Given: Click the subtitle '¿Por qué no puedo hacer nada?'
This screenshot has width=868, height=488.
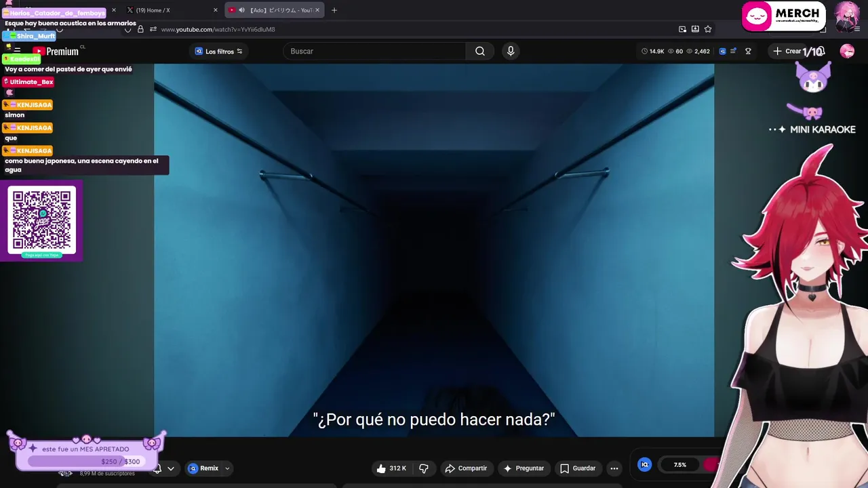Looking at the screenshot, I should click(x=434, y=420).
